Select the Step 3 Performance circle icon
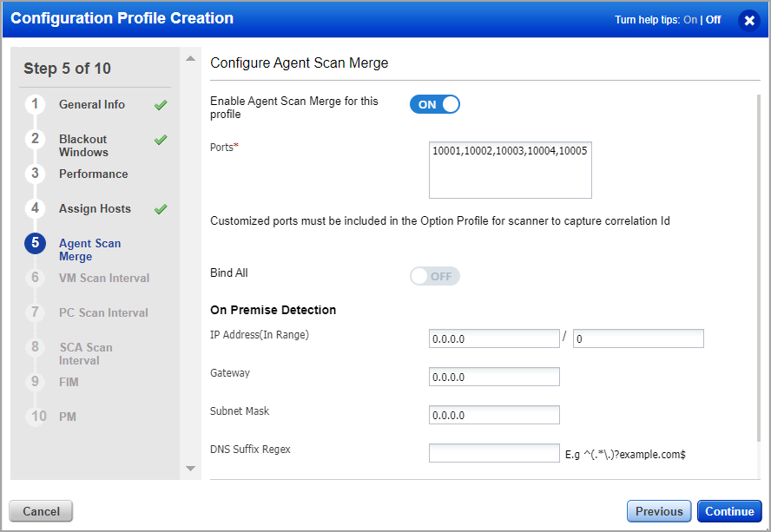The width and height of the screenshot is (771, 532). coord(36,174)
